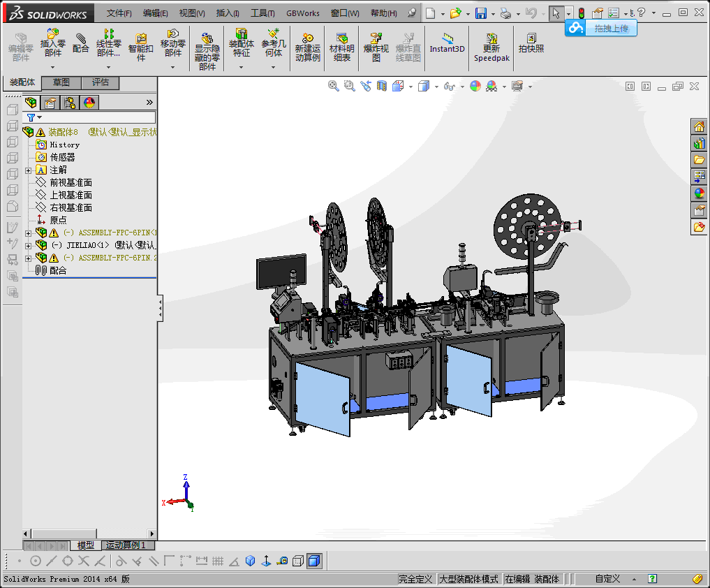
Task: Open Insert Components dropdown arrow
Action: coord(52,67)
